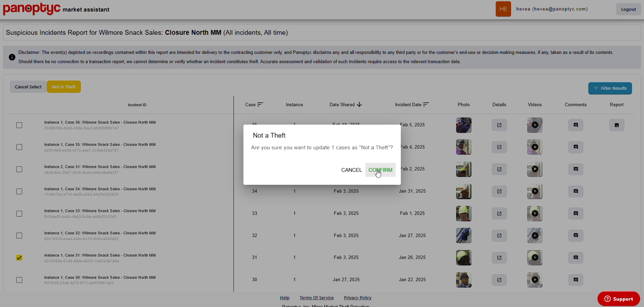Click the disclaimer info icon
Viewport: 644px width, 307px height.
pos(12,57)
